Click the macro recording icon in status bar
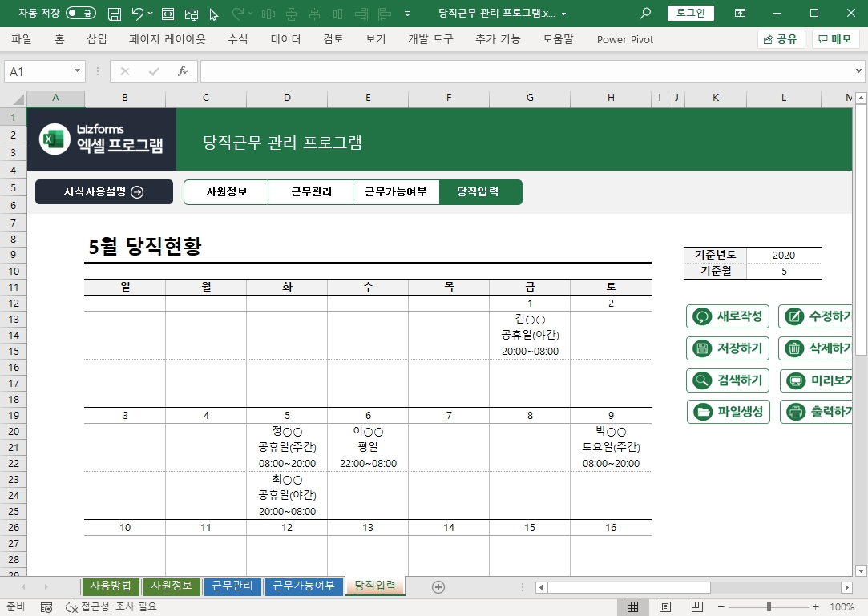The width and height of the screenshot is (868, 616). pyautogui.click(x=46, y=606)
